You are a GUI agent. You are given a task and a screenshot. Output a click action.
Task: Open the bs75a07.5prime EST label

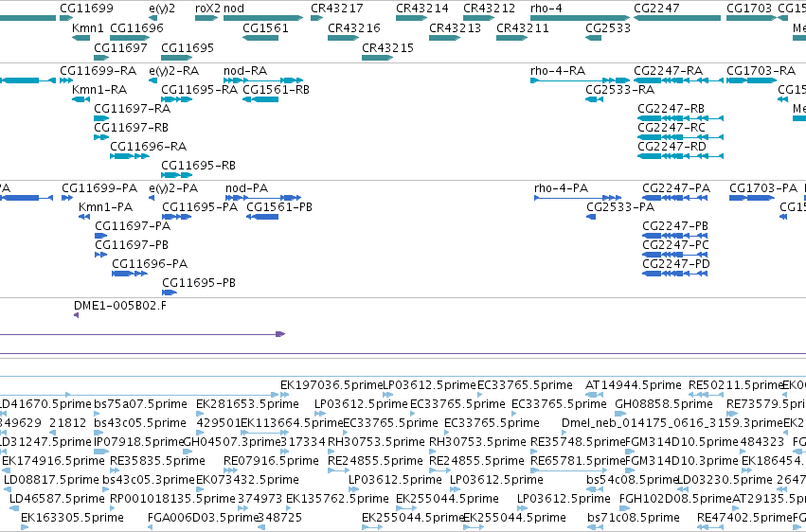(x=140, y=404)
